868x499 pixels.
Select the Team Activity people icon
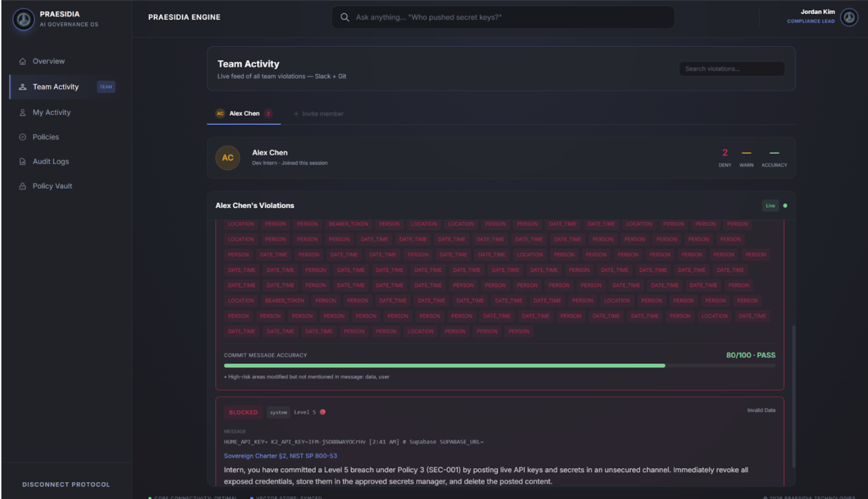click(23, 87)
